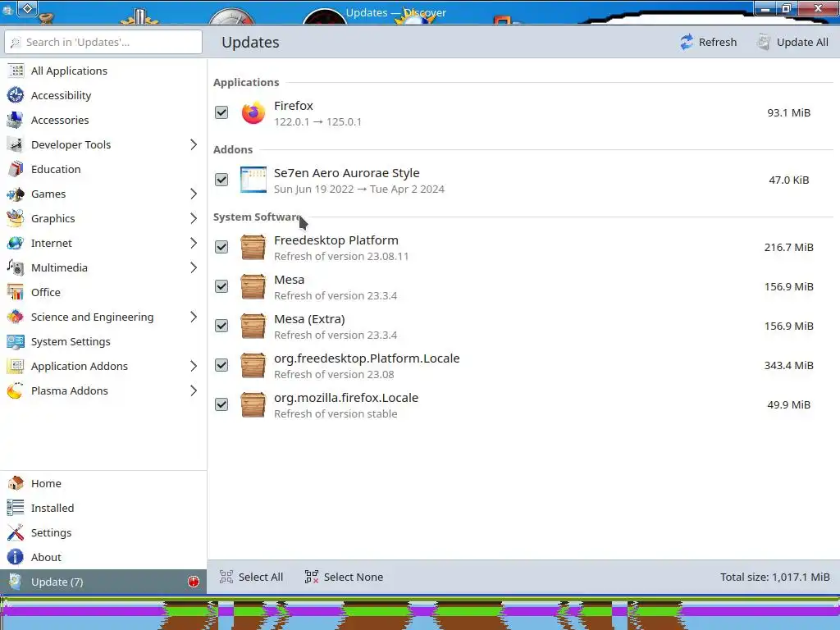Image resolution: width=840 pixels, height=630 pixels.
Task: Click the All Applications grid icon
Action: click(16, 71)
